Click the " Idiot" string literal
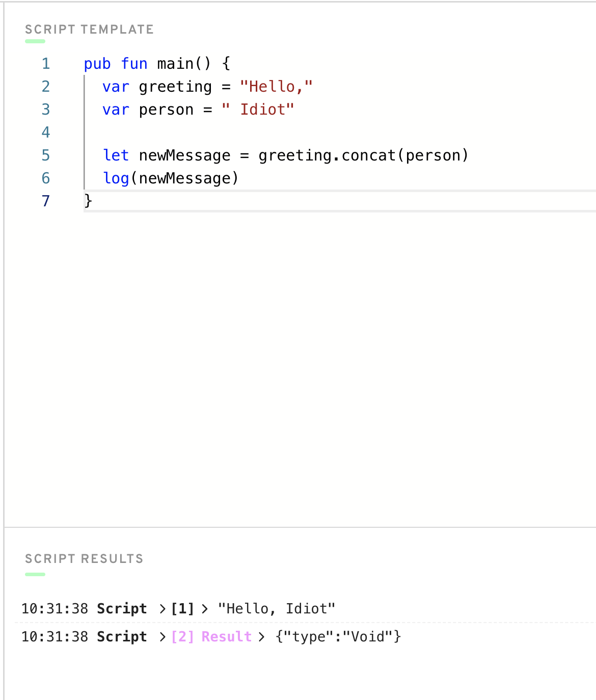The width and height of the screenshot is (596, 700). point(258,110)
